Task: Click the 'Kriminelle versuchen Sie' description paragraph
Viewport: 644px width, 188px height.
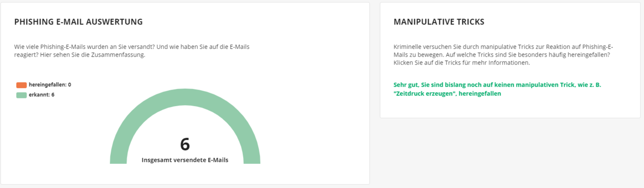Action: click(x=503, y=55)
